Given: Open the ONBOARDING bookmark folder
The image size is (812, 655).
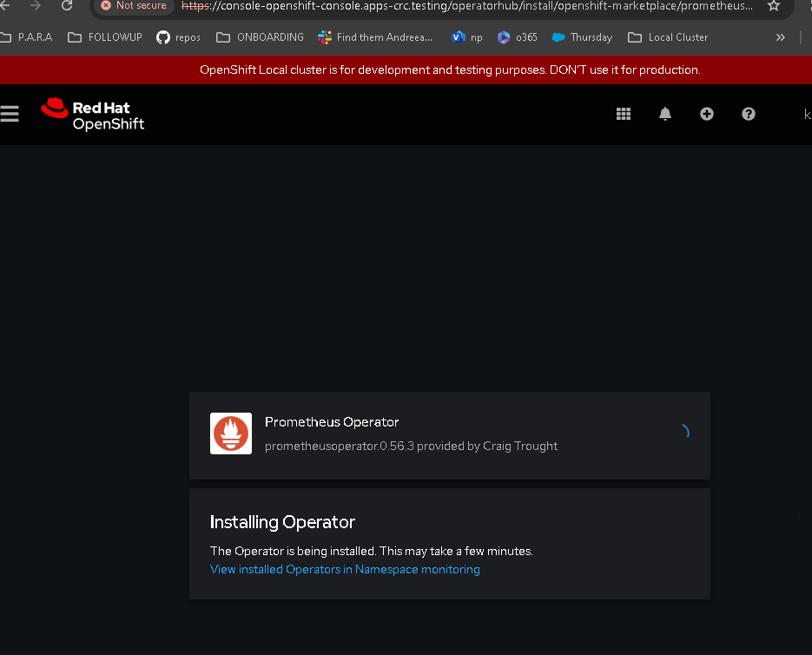Looking at the screenshot, I should [x=260, y=37].
